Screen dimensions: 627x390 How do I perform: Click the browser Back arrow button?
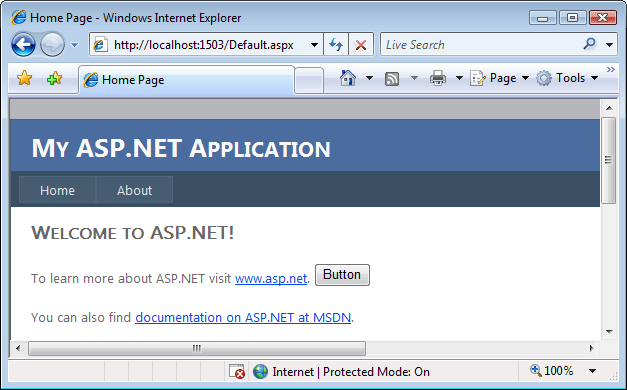click(24, 44)
